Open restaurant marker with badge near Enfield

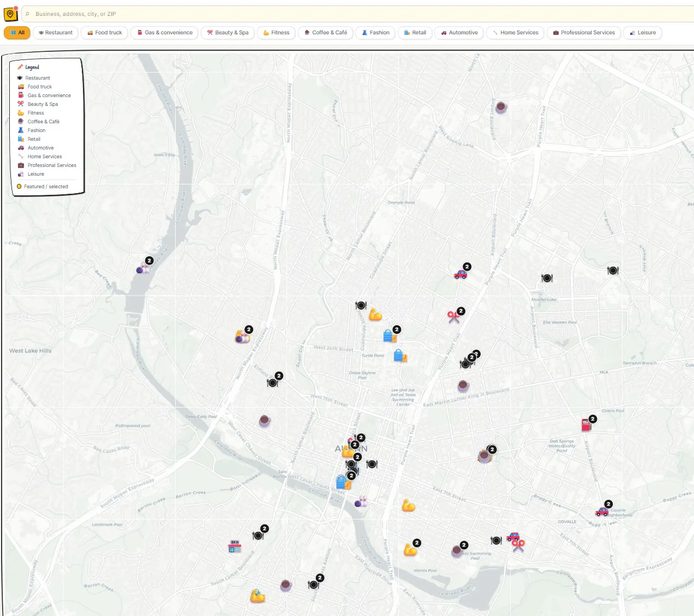pos(272,382)
